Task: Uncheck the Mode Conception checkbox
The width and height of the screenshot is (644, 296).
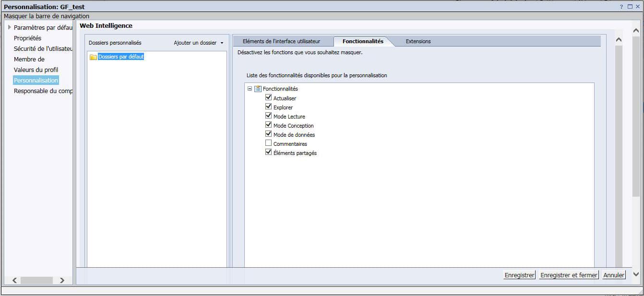Action: [x=269, y=125]
